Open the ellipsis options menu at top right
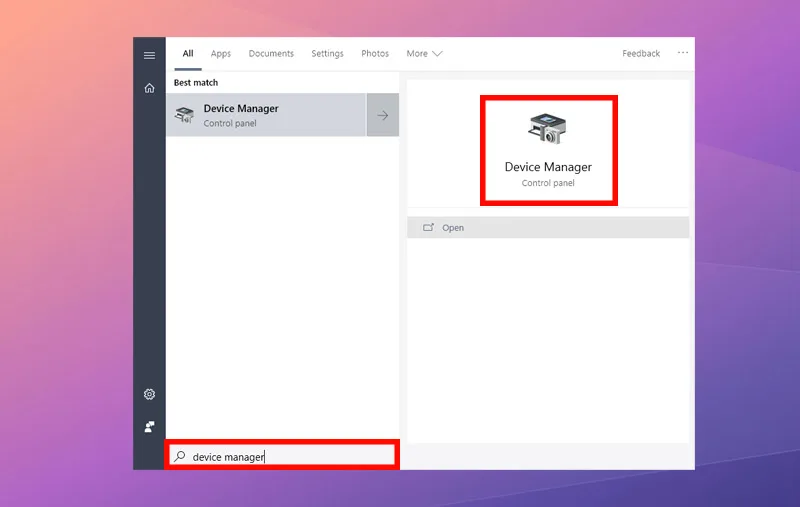The image size is (800, 507). tap(683, 53)
